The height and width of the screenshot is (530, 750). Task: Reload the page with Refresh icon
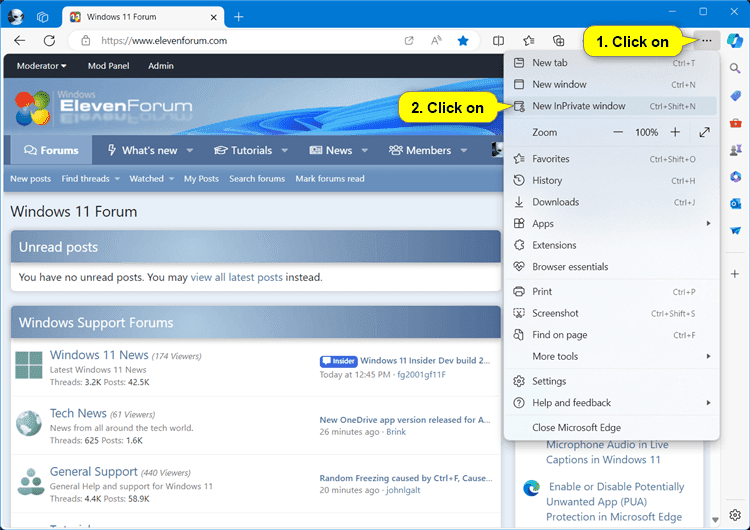[x=49, y=41]
